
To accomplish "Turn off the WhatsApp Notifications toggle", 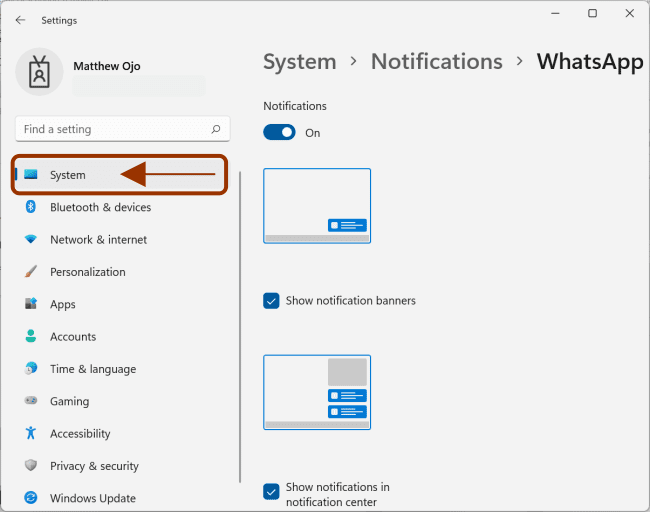I will [279, 132].
